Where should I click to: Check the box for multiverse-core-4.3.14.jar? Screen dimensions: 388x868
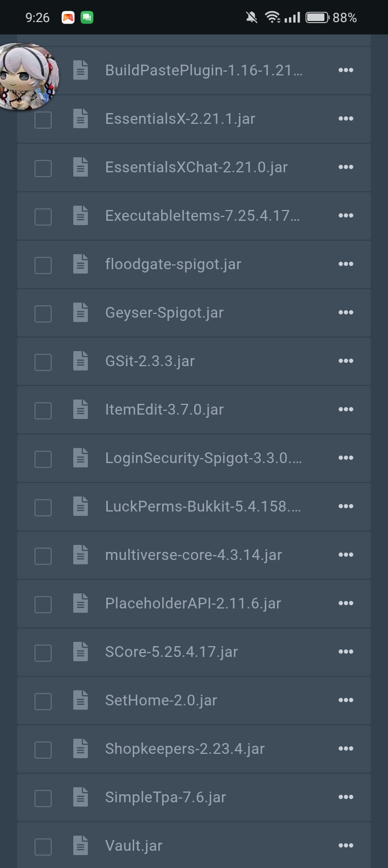pyautogui.click(x=43, y=556)
